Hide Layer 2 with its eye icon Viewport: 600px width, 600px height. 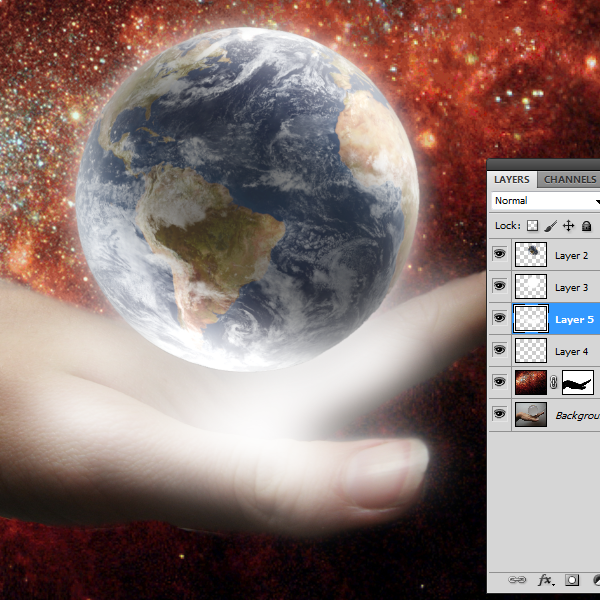point(499,254)
